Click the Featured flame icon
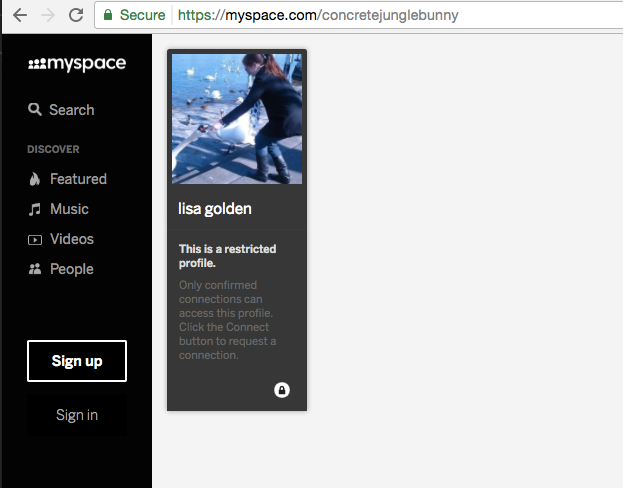 point(35,179)
